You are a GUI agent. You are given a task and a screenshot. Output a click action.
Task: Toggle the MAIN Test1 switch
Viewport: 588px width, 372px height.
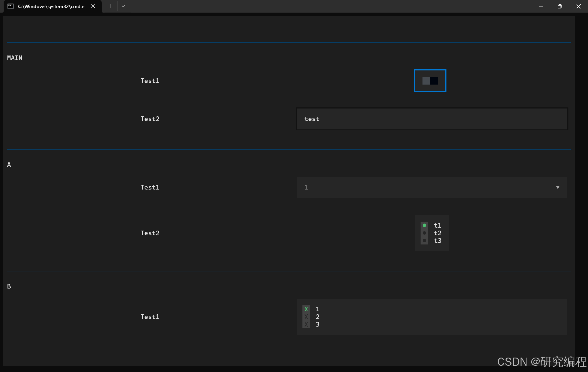coord(430,81)
